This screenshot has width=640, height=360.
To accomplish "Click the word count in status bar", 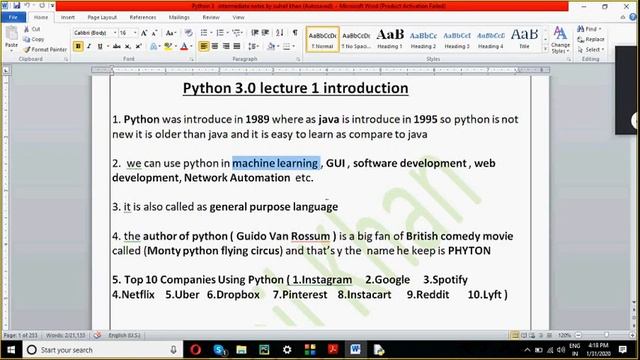I will coord(65,335).
